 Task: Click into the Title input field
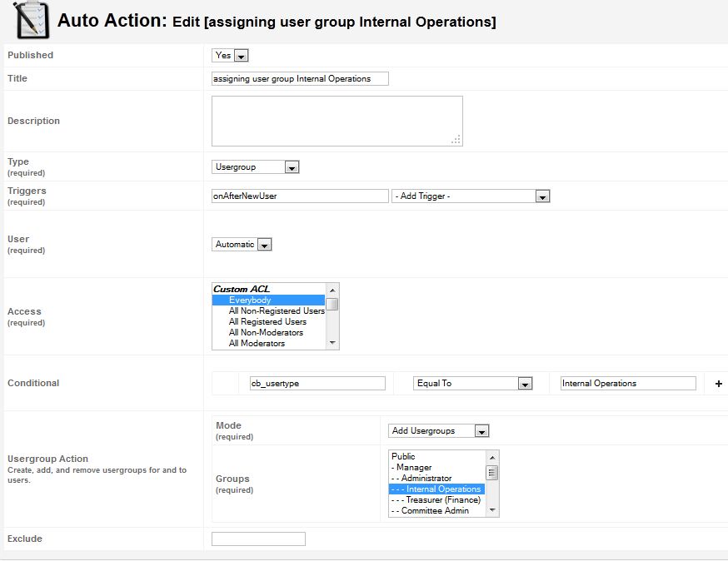pos(300,79)
